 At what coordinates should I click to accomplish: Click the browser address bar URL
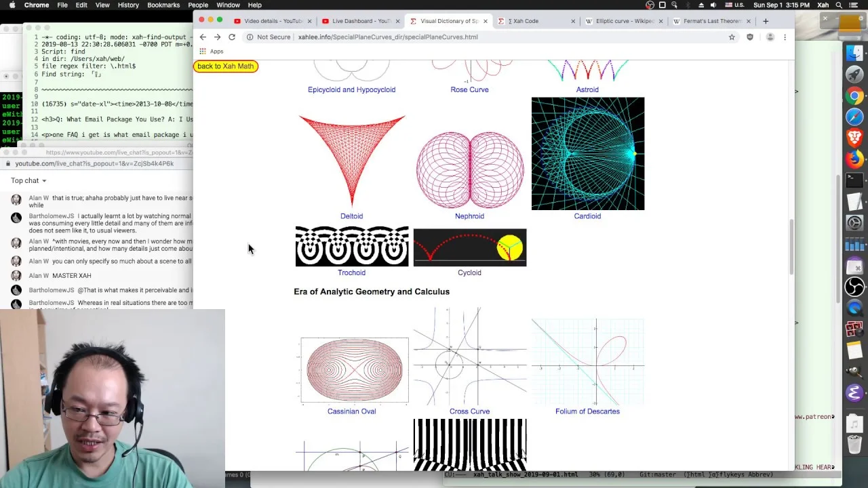pyautogui.click(x=388, y=37)
